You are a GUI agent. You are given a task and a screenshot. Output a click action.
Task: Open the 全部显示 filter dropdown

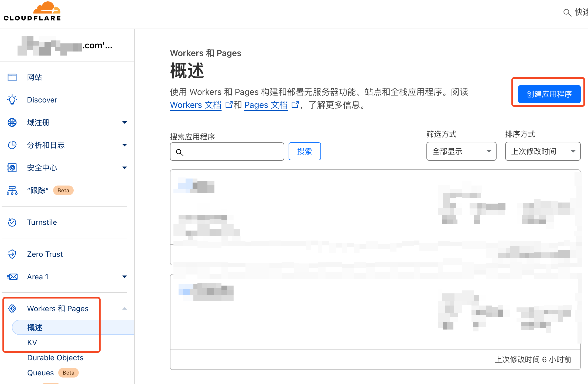click(x=461, y=151)
